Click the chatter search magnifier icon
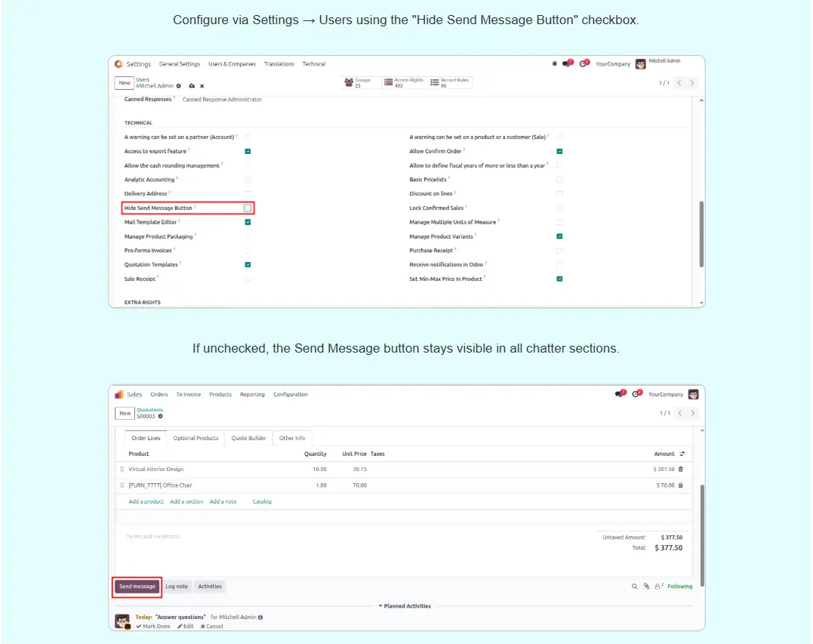813x644 pixels. [635, 587]
